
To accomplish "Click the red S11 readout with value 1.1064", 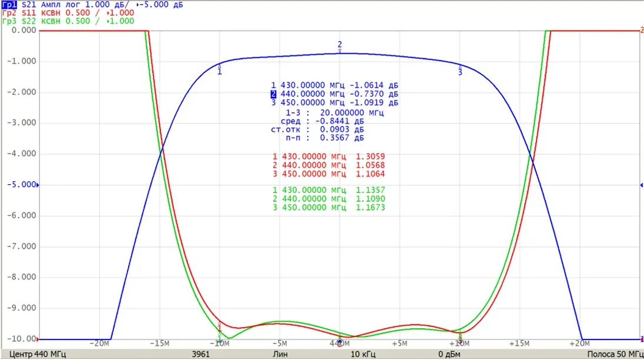I will tap(328, 174).
